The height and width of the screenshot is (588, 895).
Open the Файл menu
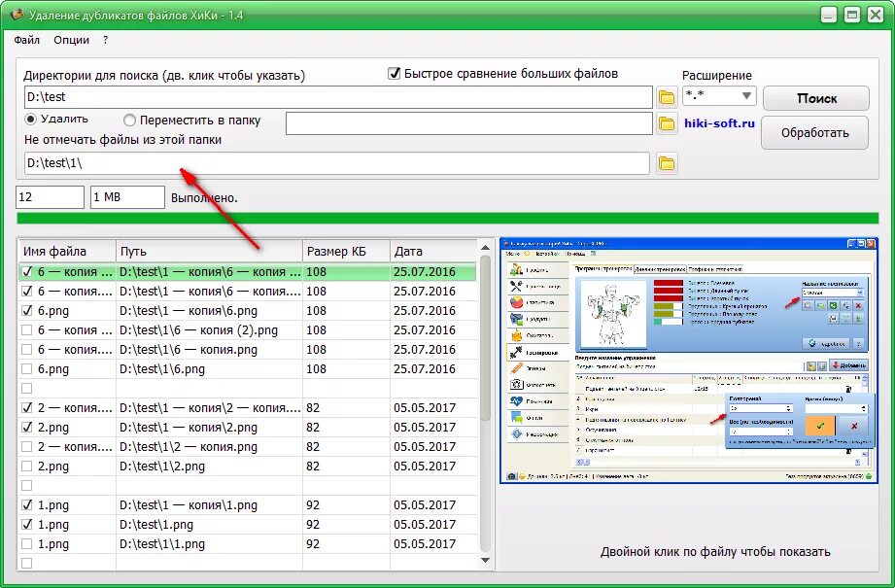pyautogui.click(x=27, y=40)
